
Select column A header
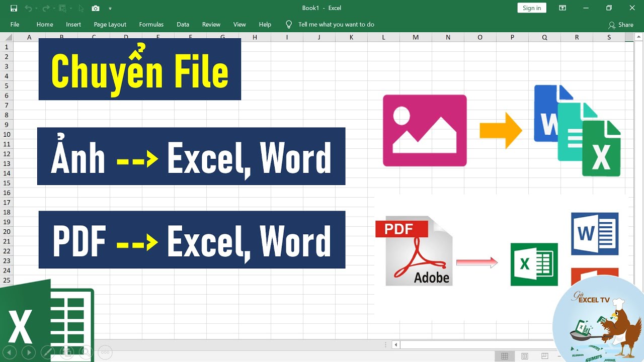click(29, 37)
